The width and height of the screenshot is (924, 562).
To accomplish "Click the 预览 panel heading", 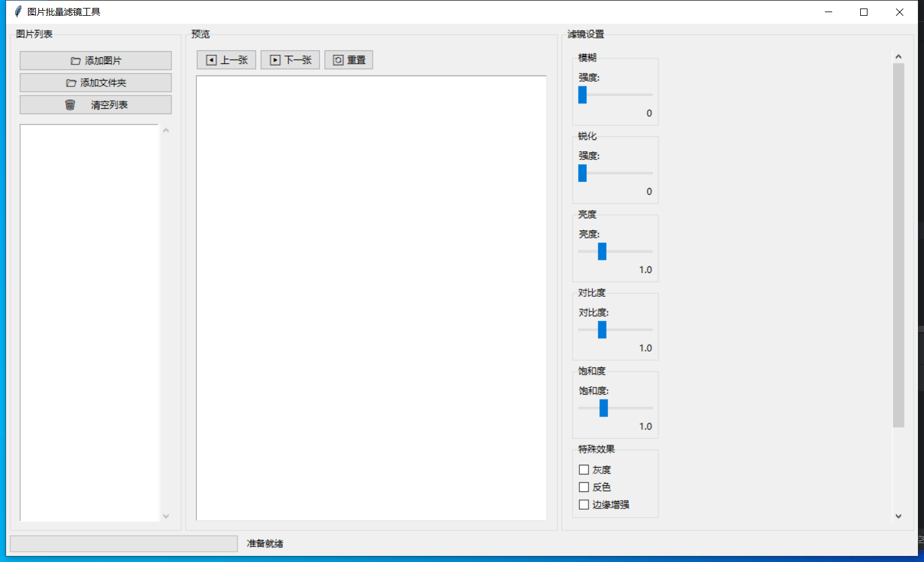I will point(201,34).
